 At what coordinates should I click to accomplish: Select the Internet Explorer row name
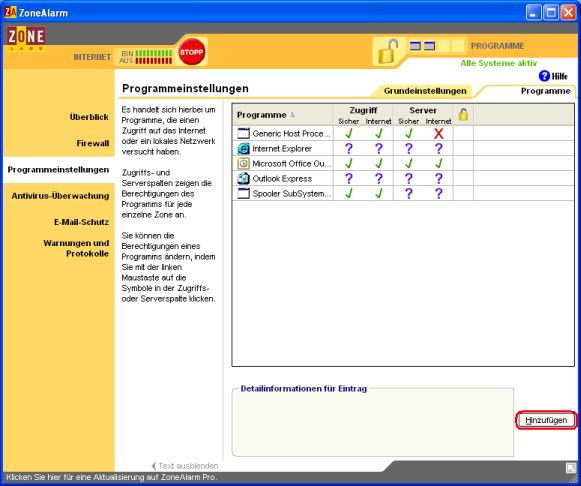pyautogui.click(x=282, y=149)
